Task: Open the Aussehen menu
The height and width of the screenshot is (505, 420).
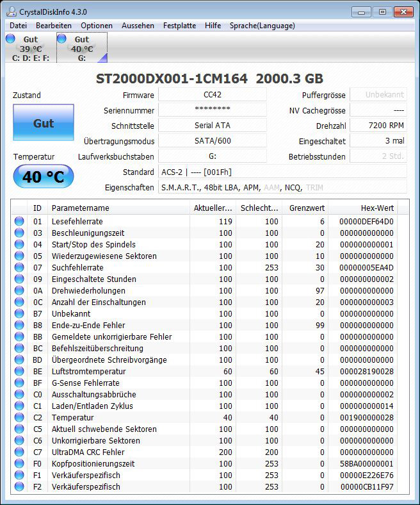Action: click(138, 26)
